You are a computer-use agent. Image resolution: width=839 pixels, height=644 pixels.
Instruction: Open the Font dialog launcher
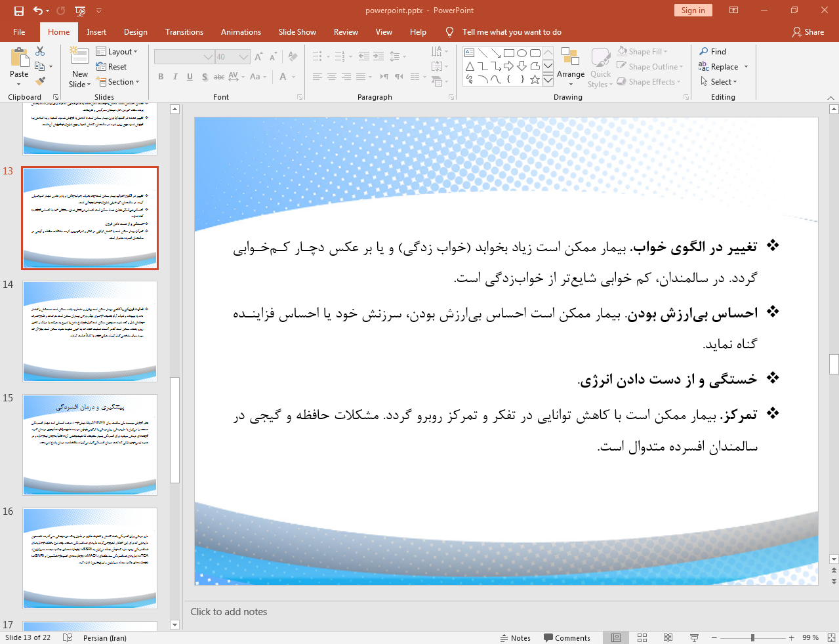300,97
